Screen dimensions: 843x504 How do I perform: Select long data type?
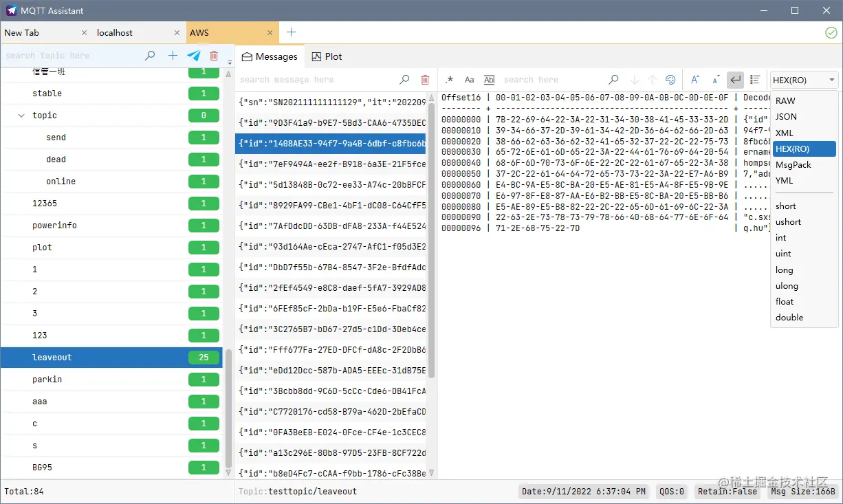coord(804,270)
